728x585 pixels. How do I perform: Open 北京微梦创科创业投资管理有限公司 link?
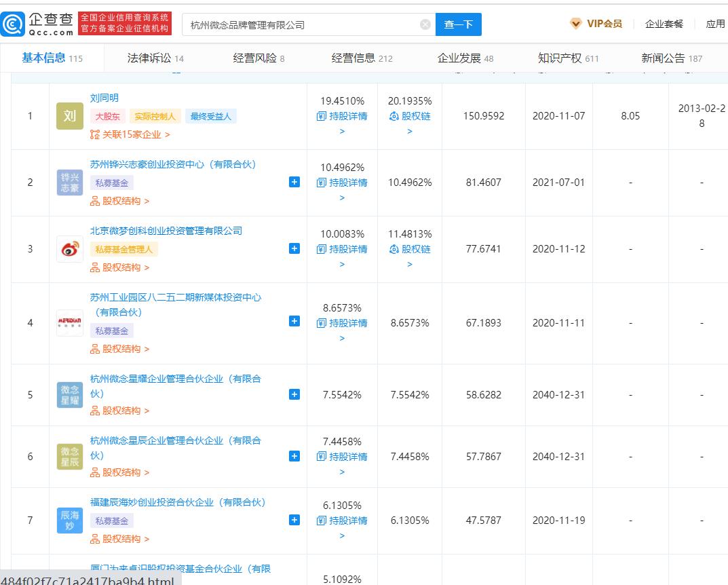pyautogui.click(x=166, y=231)
